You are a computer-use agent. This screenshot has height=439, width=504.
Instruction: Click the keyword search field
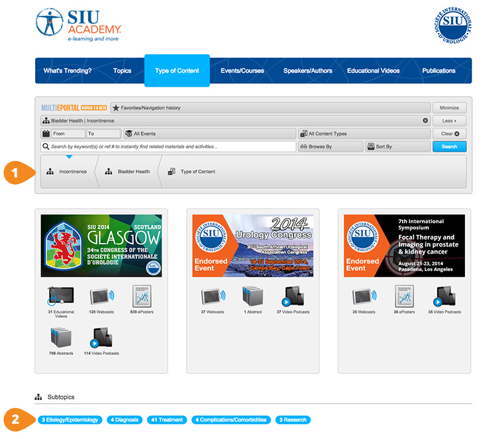(168, 146)
